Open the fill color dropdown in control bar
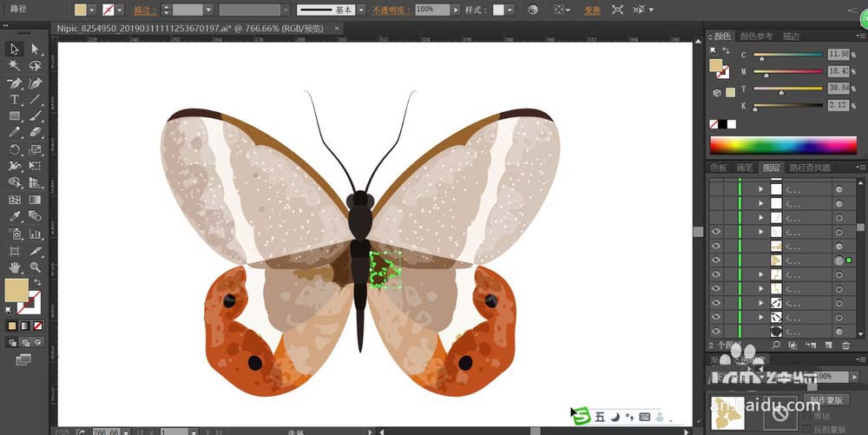This screenshot has height=435, width=868. tap(93, 10)
